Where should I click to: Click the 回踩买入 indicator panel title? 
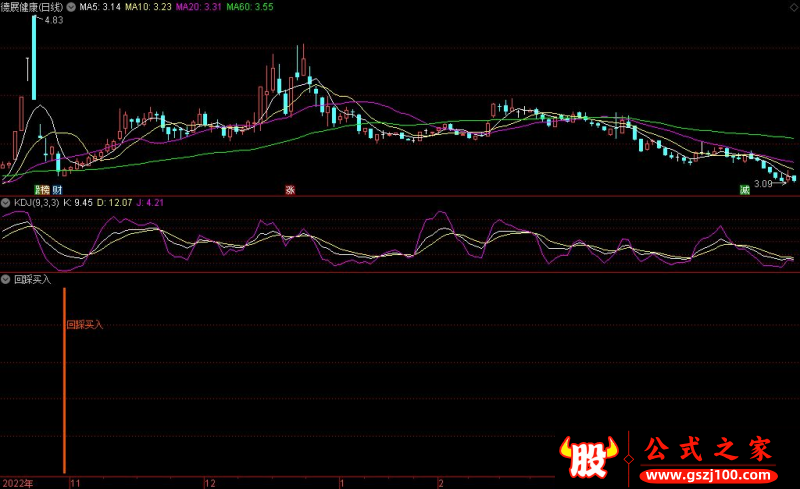(x=32, y=279)
